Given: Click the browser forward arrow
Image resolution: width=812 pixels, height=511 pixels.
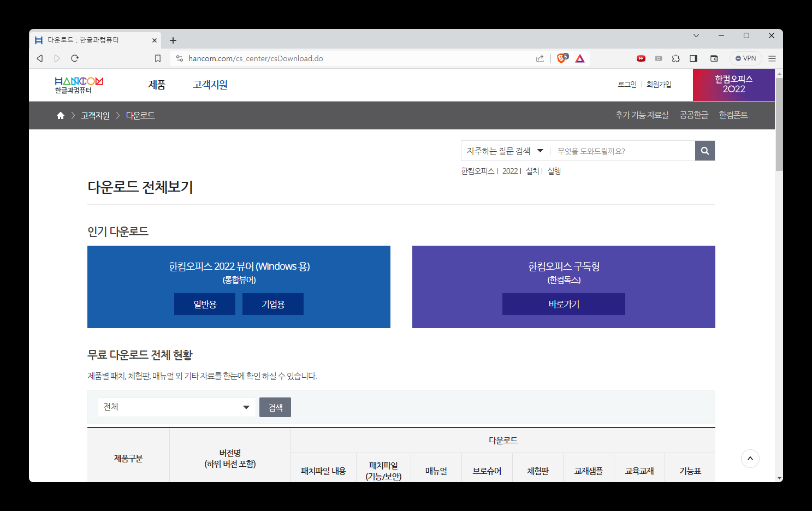Looking at the screenshot, I should click(57, 58).
